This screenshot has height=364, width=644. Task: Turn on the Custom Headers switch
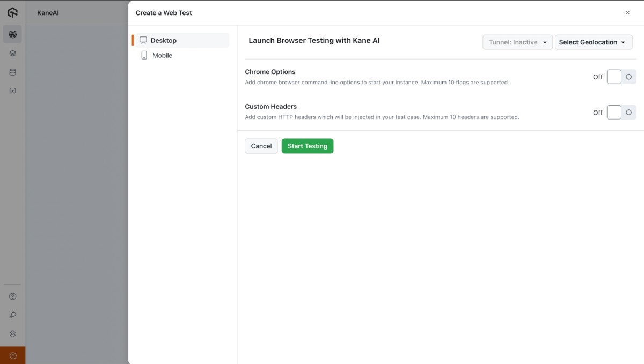620,112
